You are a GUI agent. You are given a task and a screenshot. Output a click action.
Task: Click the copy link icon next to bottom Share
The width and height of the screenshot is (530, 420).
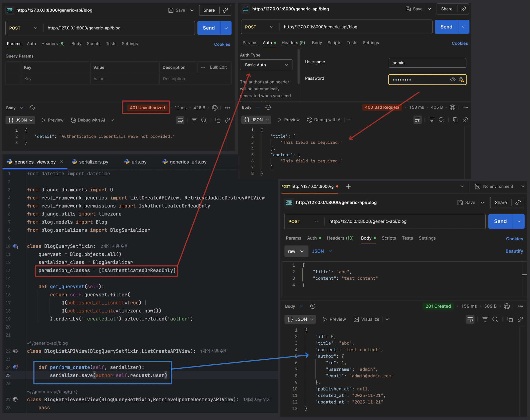click(518, 202)
